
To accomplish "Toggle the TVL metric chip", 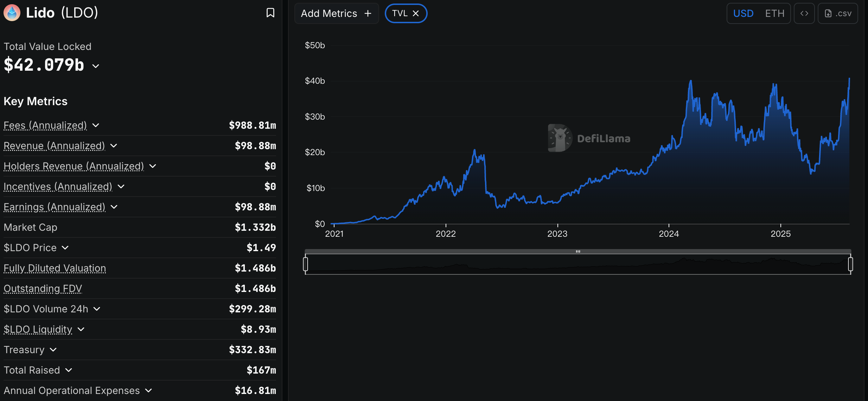I will (x=401, y=13).
